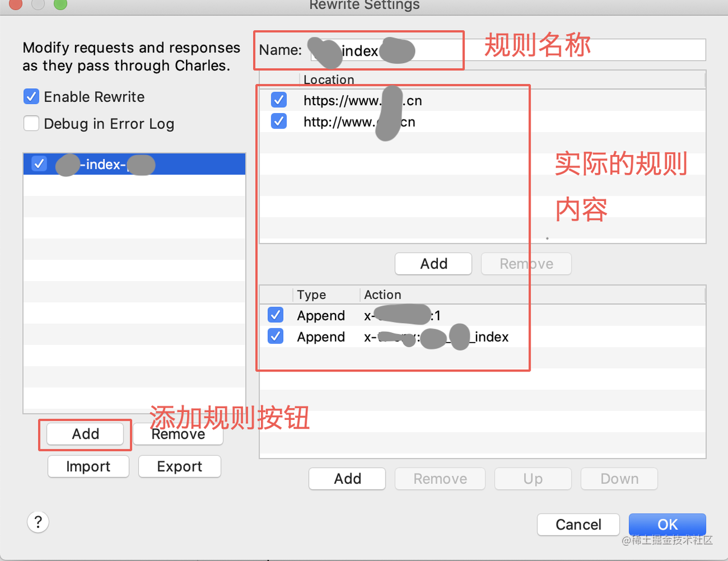Click the Down button for rule ordering

[619, 478]
